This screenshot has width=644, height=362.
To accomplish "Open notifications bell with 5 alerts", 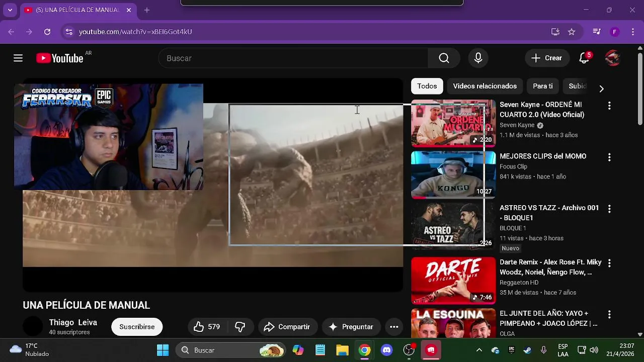I will [x=584, y=58].
